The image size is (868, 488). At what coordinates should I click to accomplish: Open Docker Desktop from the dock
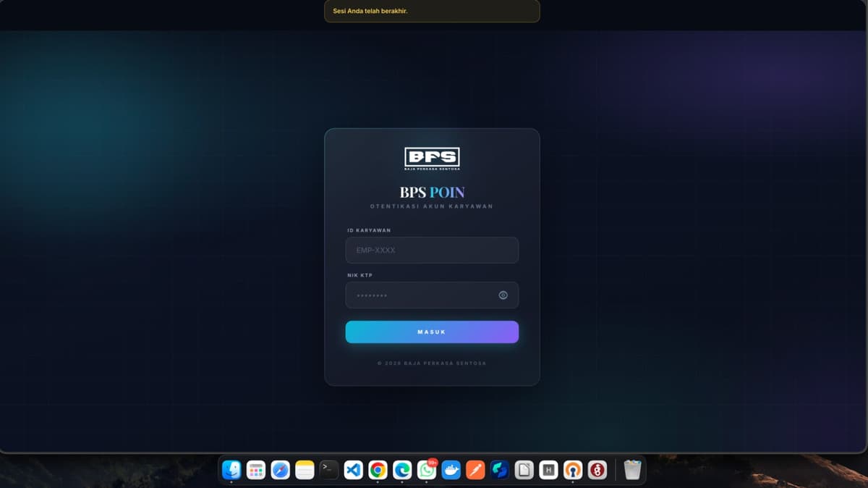pos(451,470)
